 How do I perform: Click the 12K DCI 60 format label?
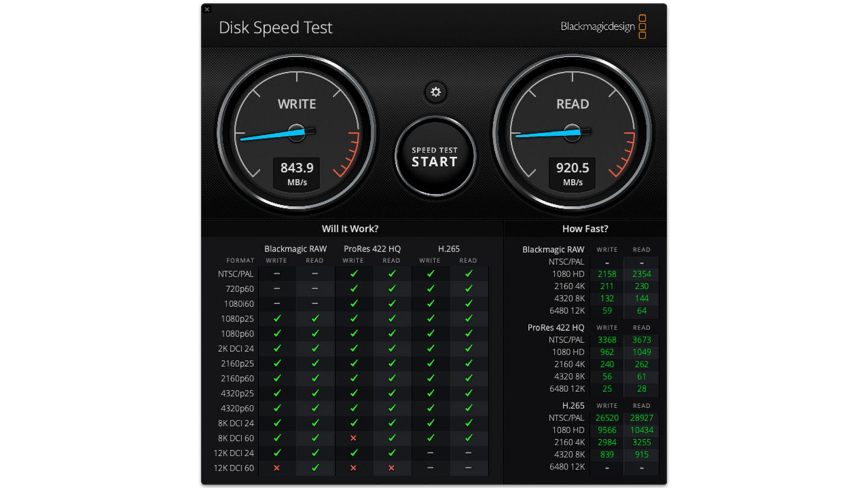click(234, 468)
